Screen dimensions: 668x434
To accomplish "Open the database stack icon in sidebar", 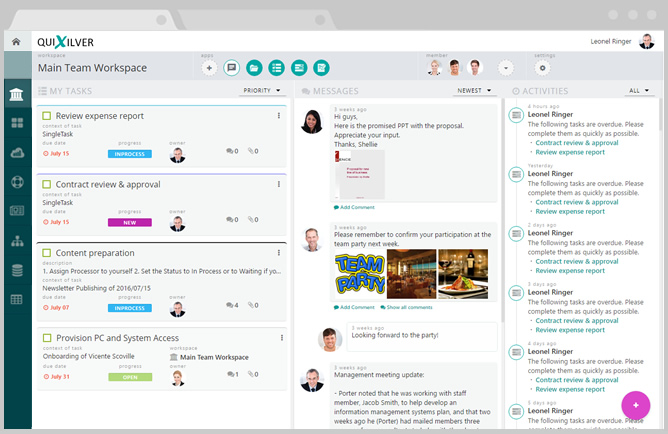I will pyautogui.click(x=17, y=270).
